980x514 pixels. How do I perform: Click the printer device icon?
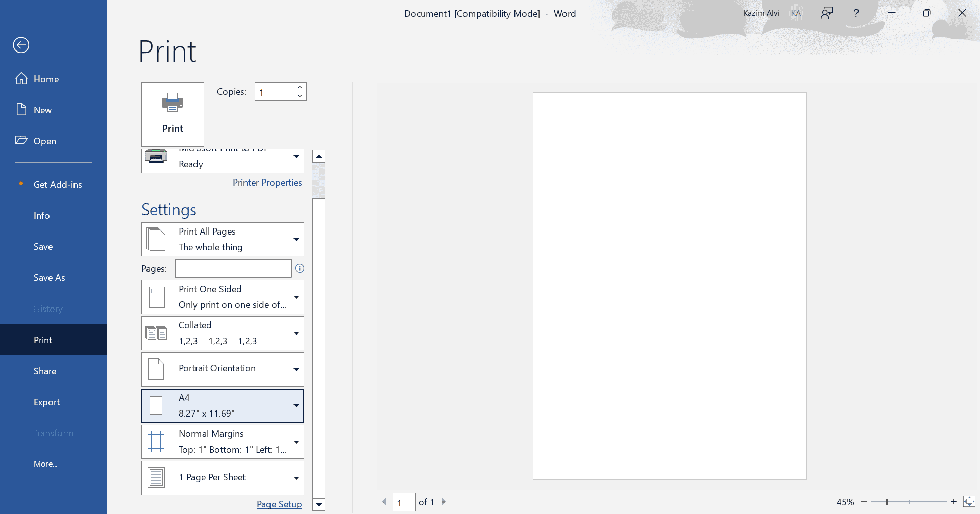156,156
